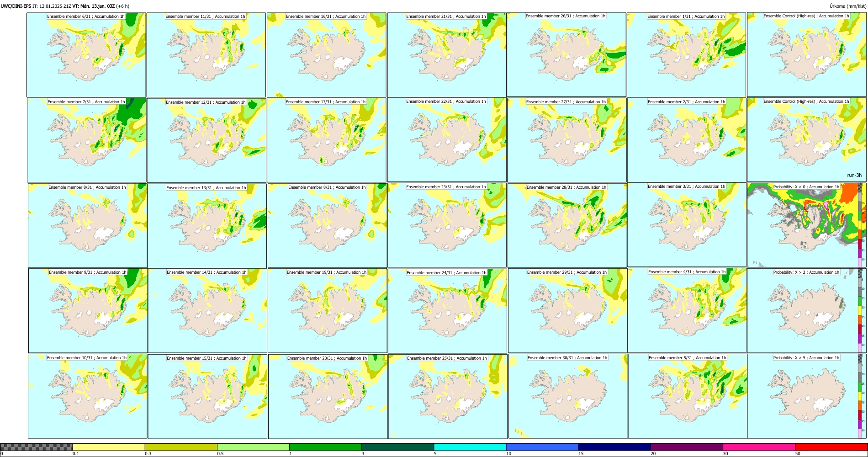View the Ensemble member 26/31 map
The height and width of the screenshot is (457, 868).
566,54
